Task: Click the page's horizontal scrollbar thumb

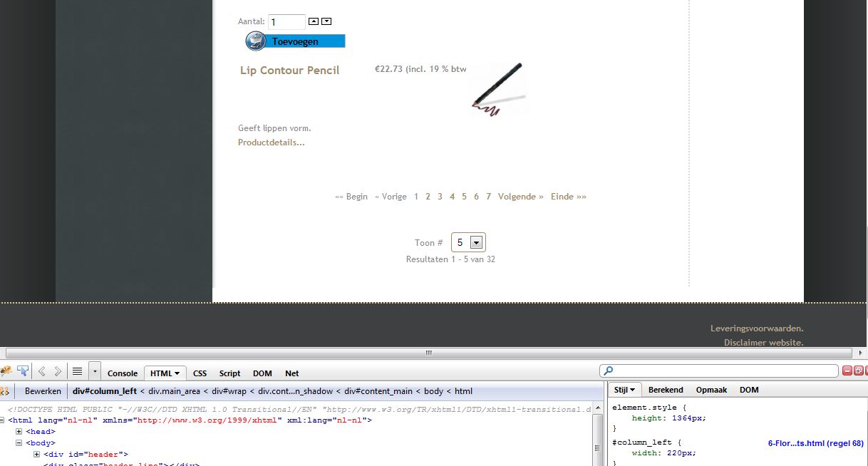Action: pyautogui.click(x=428, y=353)
